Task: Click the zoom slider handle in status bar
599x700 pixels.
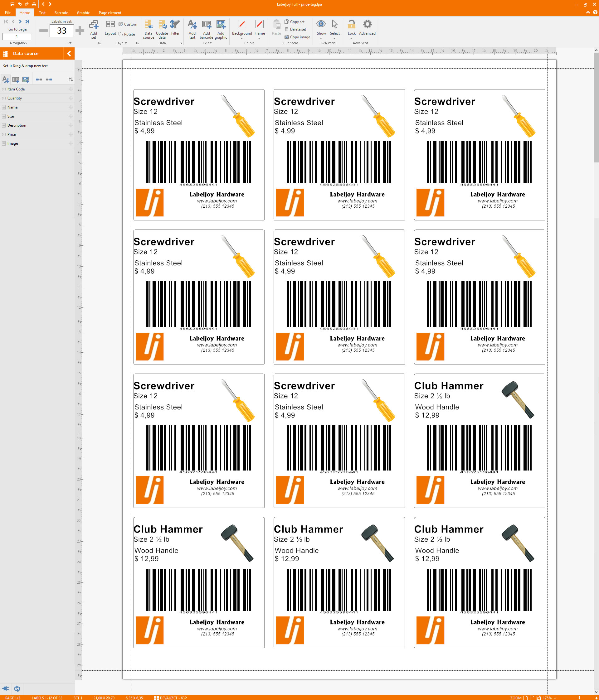Action: pyautogui.click(x=579, y=698)
